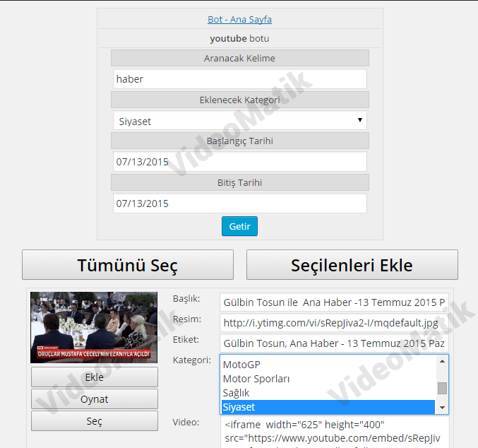Click the news video thumbnail image
The width and height of the screenshot is (478, 448).
[94, 327]
